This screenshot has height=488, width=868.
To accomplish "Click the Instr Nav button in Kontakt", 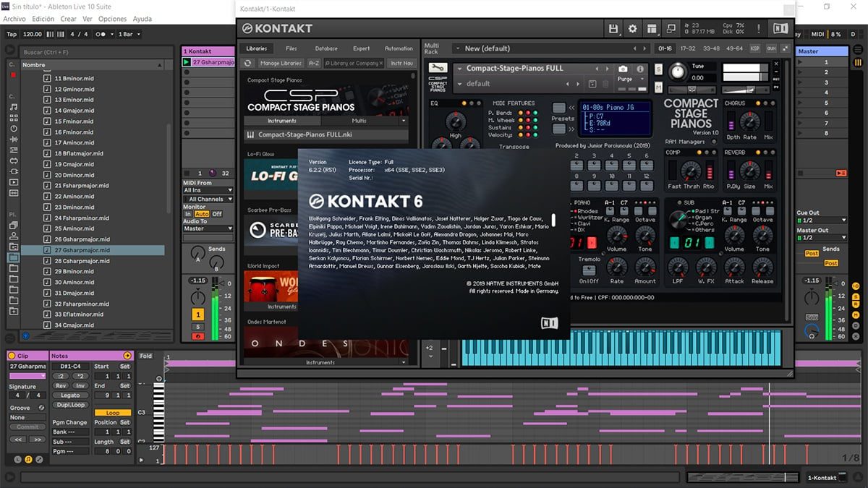I will click(x=402, y=64).
